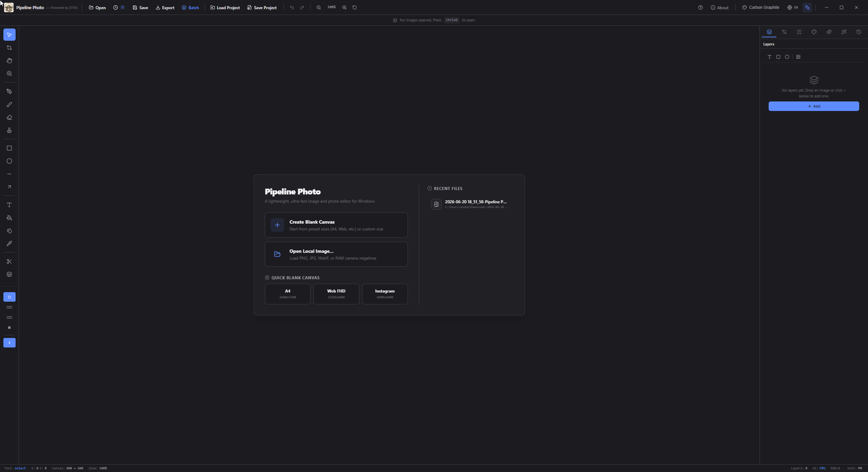This screenshot has width=868, height=472.
Task: Select the arrow Select tool
Action: [9, 35]
